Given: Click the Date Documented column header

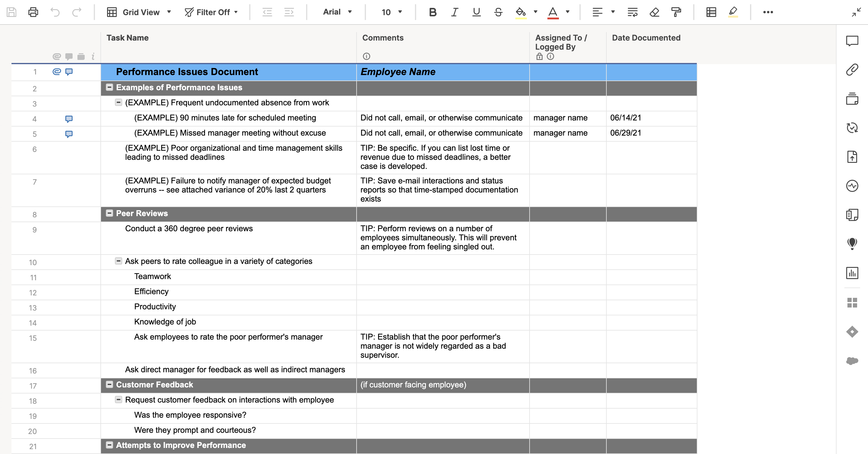Looking at the screenshot, I should click(646, 38).
